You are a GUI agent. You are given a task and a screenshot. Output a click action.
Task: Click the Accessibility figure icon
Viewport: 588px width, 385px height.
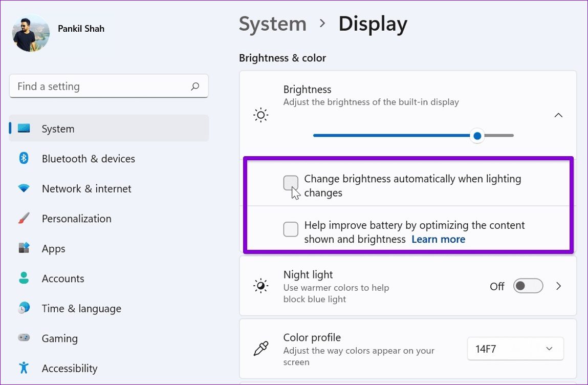pyautogui.click(x=24, y=368)
